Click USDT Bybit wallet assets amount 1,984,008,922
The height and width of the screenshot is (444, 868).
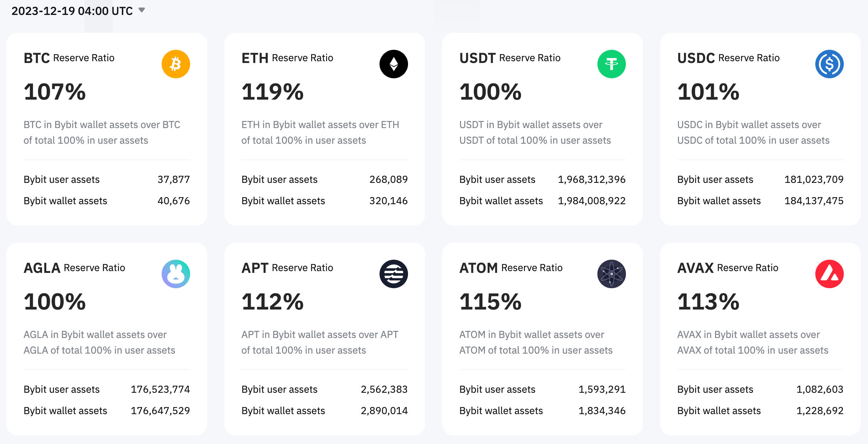coord(591,201)
